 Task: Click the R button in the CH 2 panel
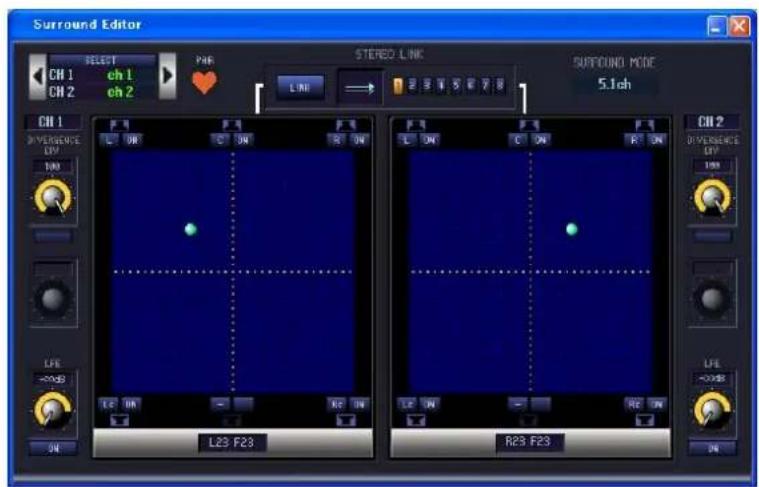pyautogui.click(x=634, y=140)
